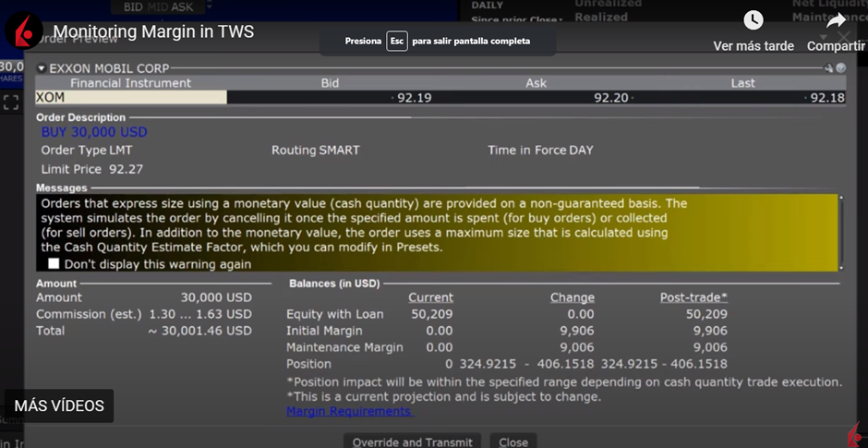Check the Don't display this warning again box
This screenshot has height=448, width=868.
tap(54, 264)
